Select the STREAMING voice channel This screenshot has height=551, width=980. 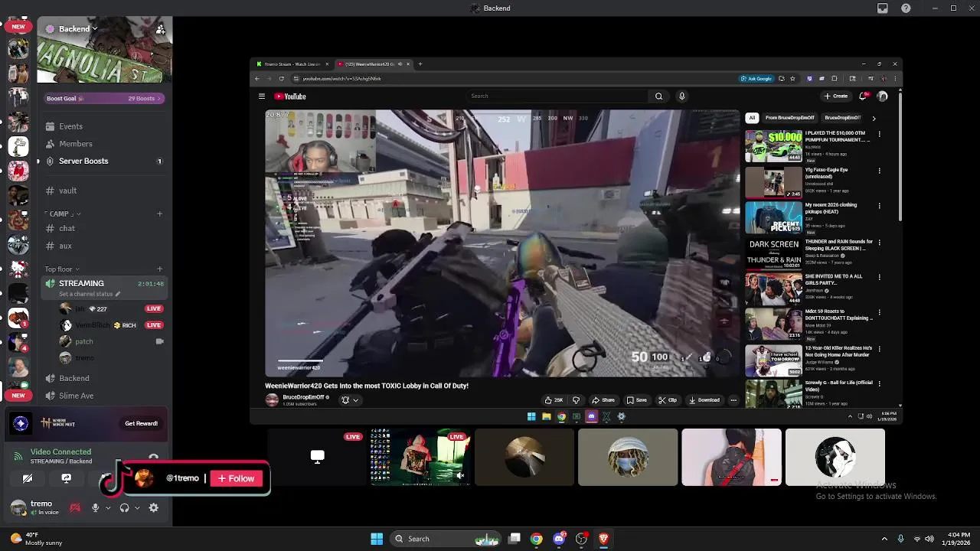click(x=104, y=288)
